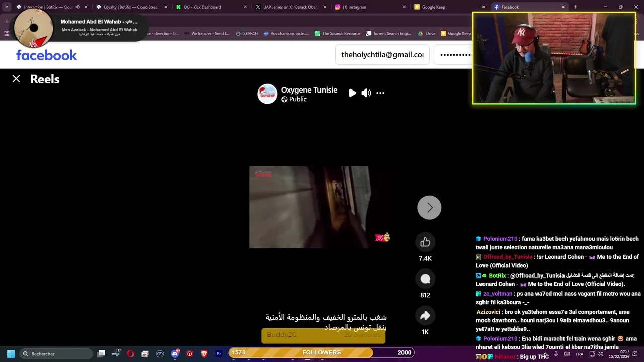
Task: Launch Opera from the taskbar
Action: coord(131,354)
